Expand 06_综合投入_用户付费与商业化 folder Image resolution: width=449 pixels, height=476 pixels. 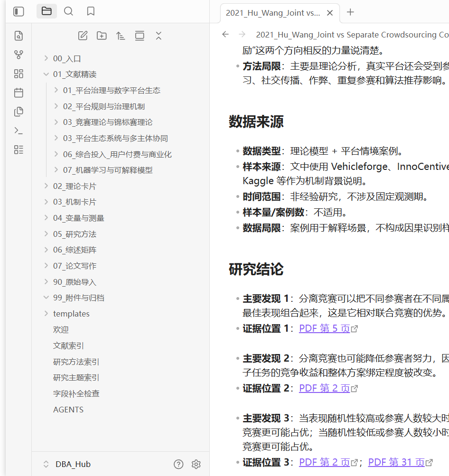click(56, 154)
